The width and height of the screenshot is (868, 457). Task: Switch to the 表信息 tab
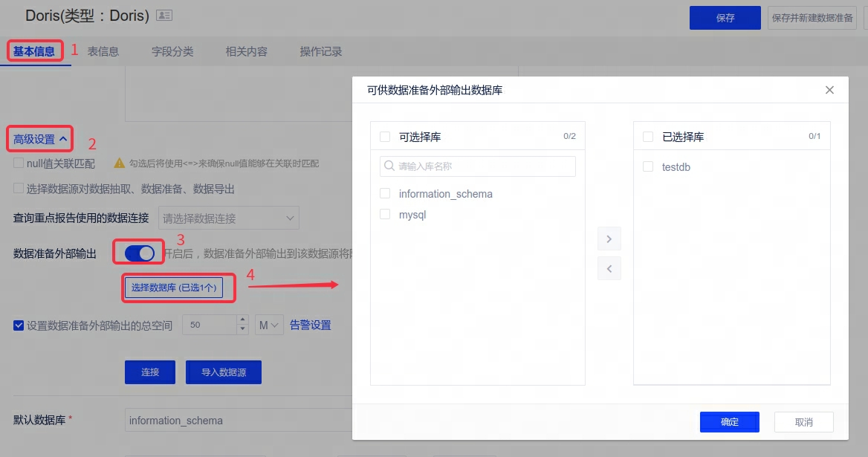[x=103, y=51]
